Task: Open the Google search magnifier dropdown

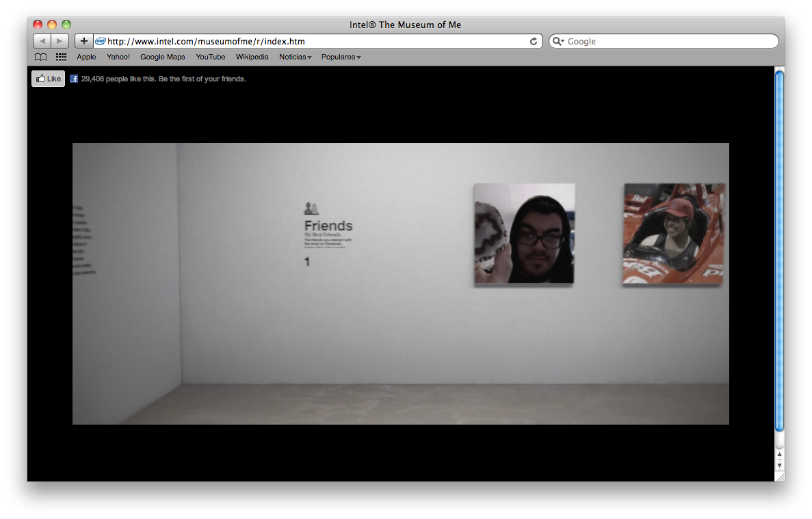Action: click(558, 42)
